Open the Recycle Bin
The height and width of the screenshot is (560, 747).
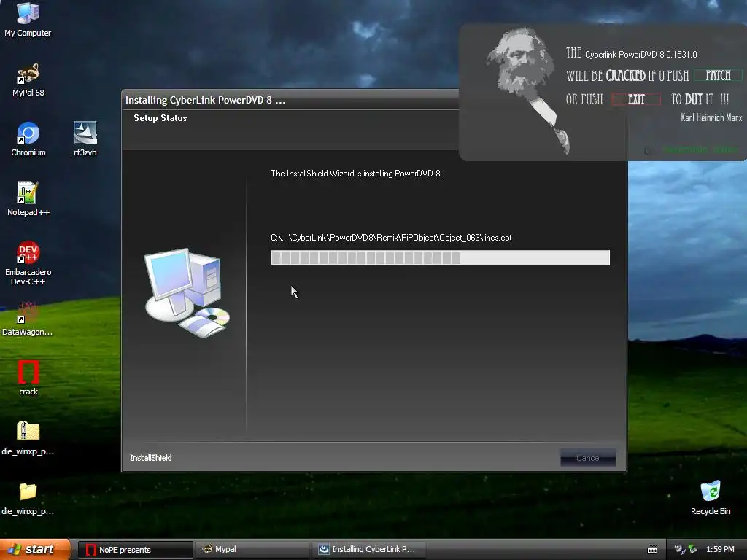click(x=711, y=498)
